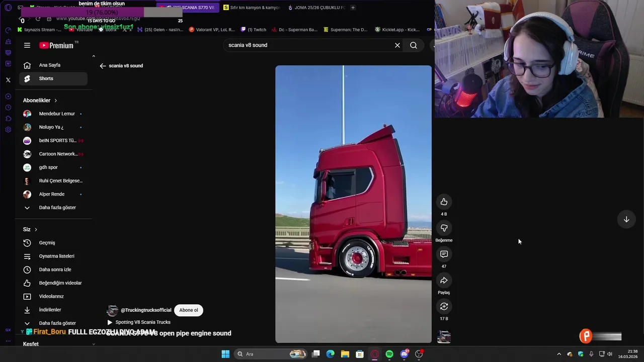Open Opera sidebar settings gear
Viewport: 644px width, 362px height.
[x=8, y=130]
